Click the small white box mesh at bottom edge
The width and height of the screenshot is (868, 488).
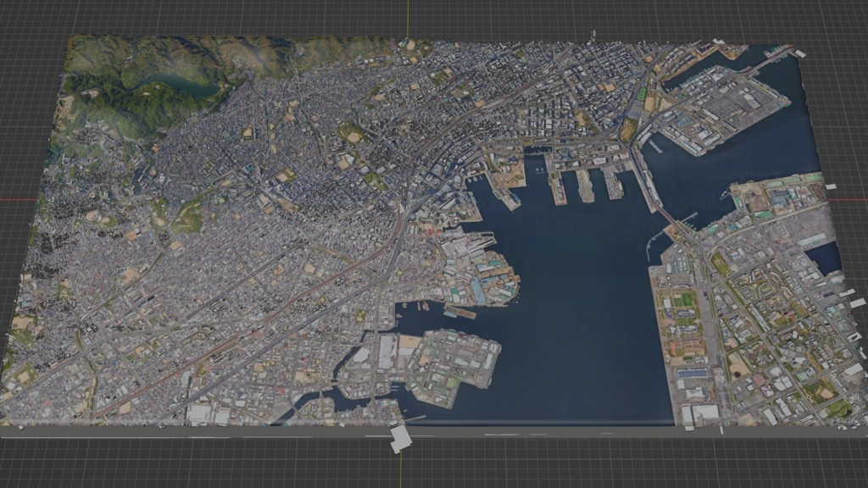pyautogui.click(x=392, y=423)
